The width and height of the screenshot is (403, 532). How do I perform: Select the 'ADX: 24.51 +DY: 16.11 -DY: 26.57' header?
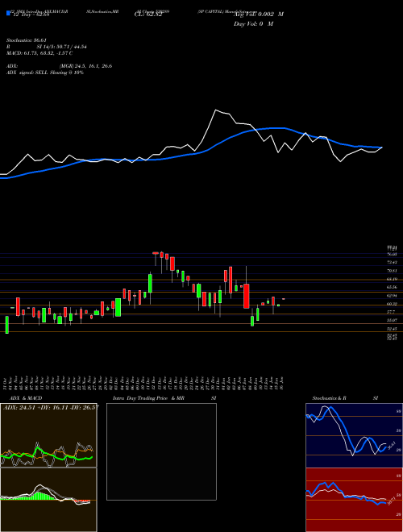pyautogui.click(x=50, y=408)
